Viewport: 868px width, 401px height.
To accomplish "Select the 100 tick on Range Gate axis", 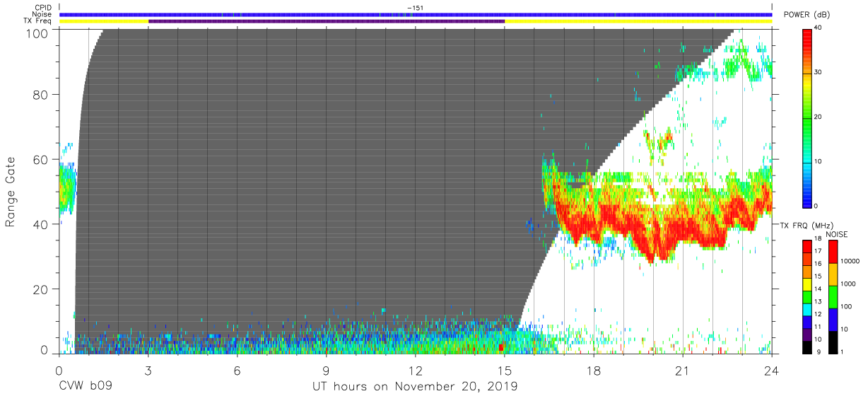I will (x=37, y=33).
